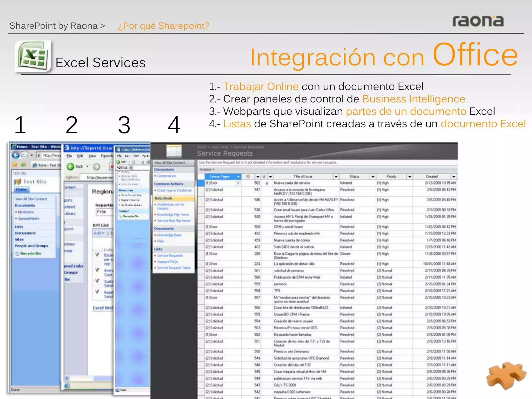Image resolution: width=532 pixels, height=399 pixels.
Task: Click the attachment column header icon
Action: [x=264, y=177]
